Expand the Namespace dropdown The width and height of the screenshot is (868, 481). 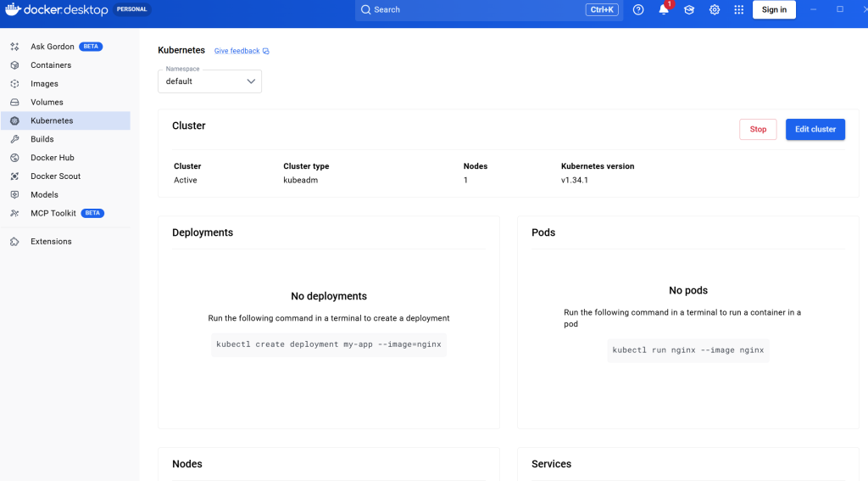click(209, 81)
